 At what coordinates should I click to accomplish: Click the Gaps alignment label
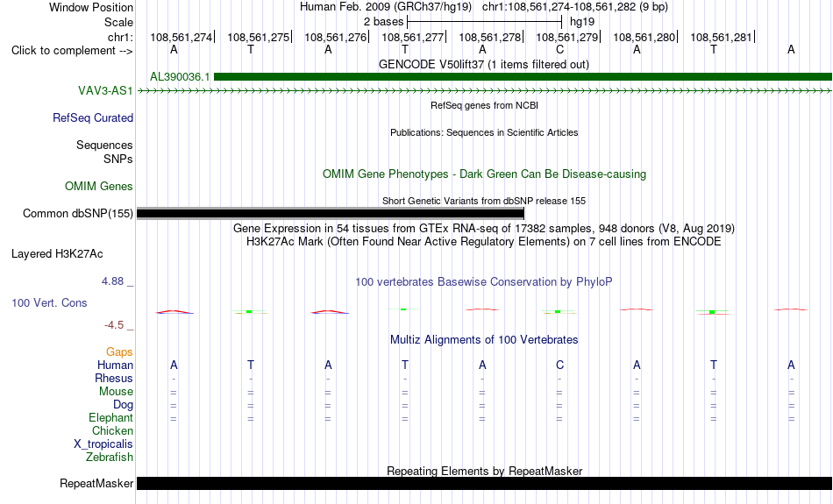click(119, 352)
